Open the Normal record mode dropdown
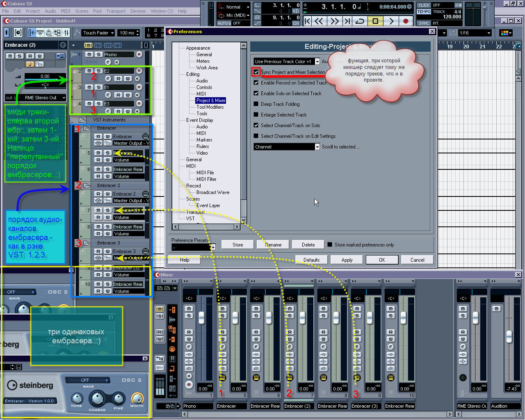Viewport: 525px width, 420px height. (x=234, y=7)
